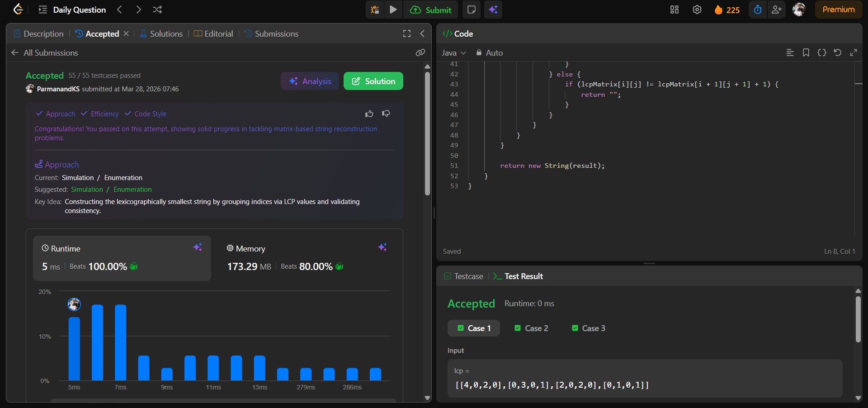Screen dimensions: 868x408
Task: Reset code with the revert arrow icon
Action: 837,52
